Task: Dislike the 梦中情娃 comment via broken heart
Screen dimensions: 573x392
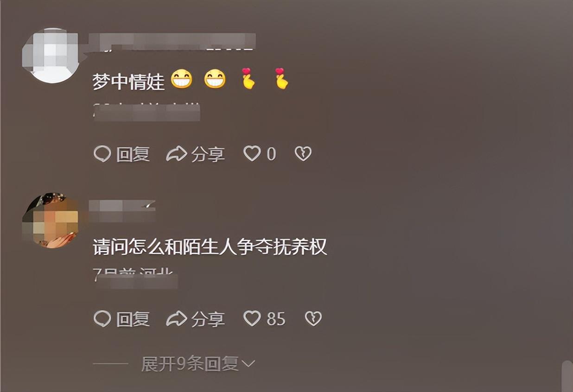Action: 303,154
